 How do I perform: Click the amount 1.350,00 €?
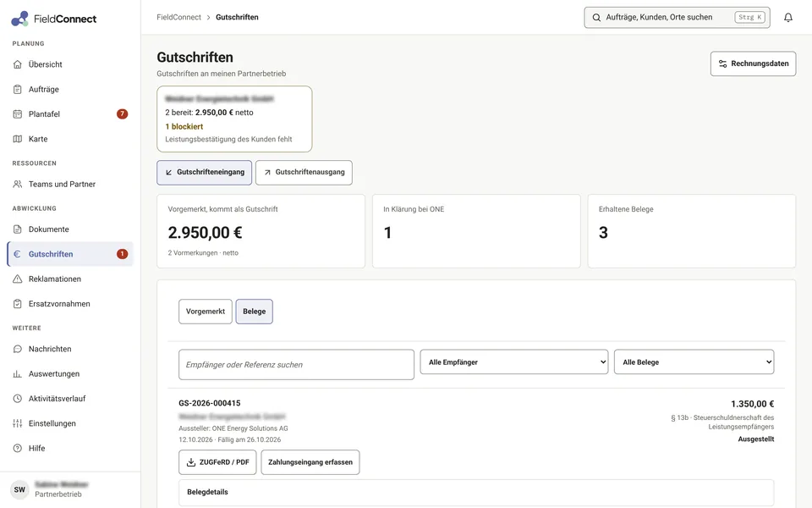point(753,404)
